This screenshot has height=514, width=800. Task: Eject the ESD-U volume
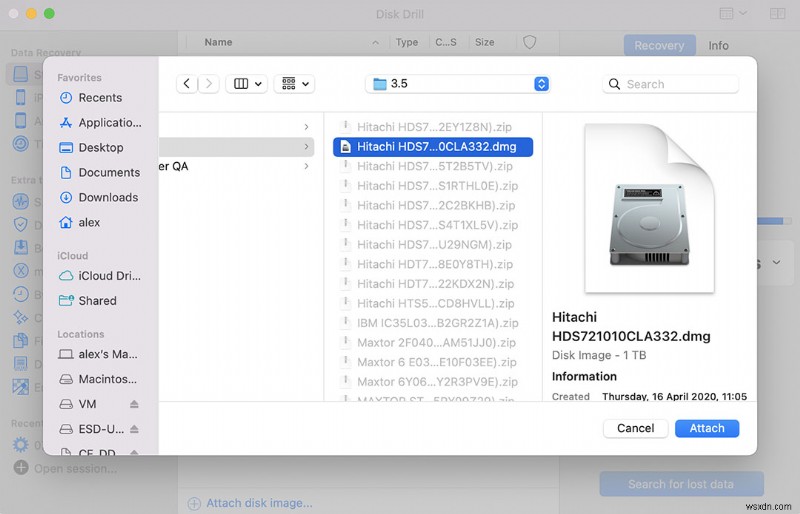click(x=134, y=430)
